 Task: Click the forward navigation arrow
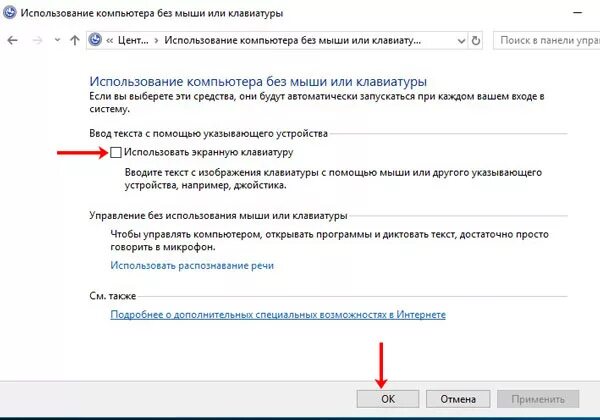click(x=37, y=40)
